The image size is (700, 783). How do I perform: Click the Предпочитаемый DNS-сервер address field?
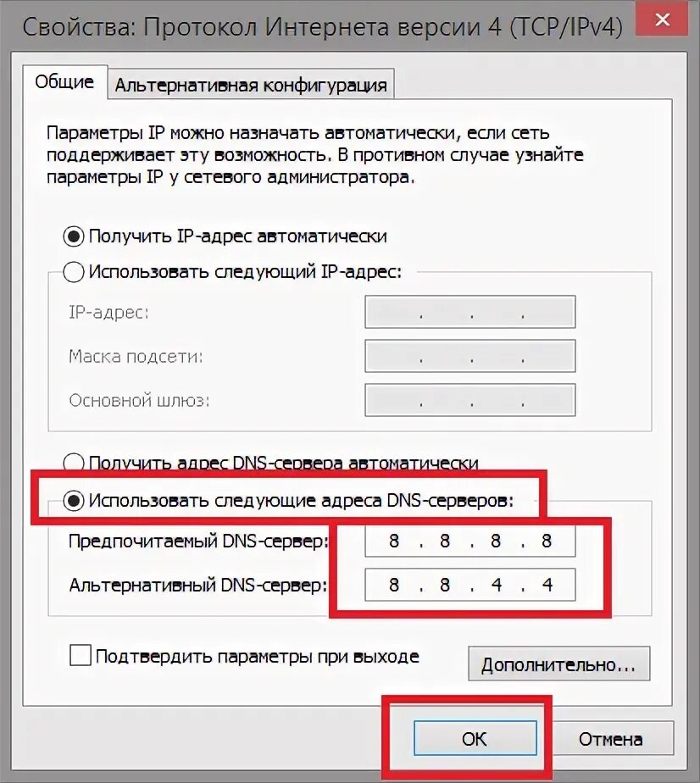coord(469,541)
